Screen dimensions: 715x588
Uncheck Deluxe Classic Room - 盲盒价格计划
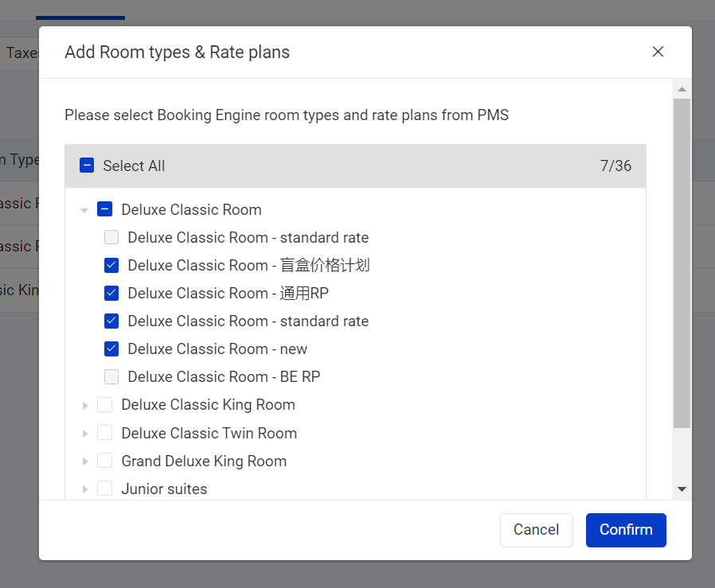tap(111, 265)
